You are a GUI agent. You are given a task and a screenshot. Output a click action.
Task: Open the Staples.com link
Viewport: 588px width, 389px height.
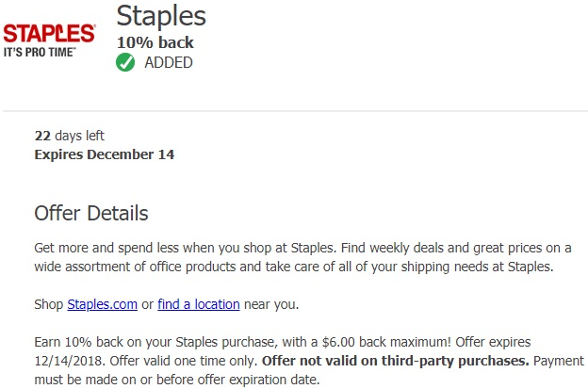tap(103, 304)
